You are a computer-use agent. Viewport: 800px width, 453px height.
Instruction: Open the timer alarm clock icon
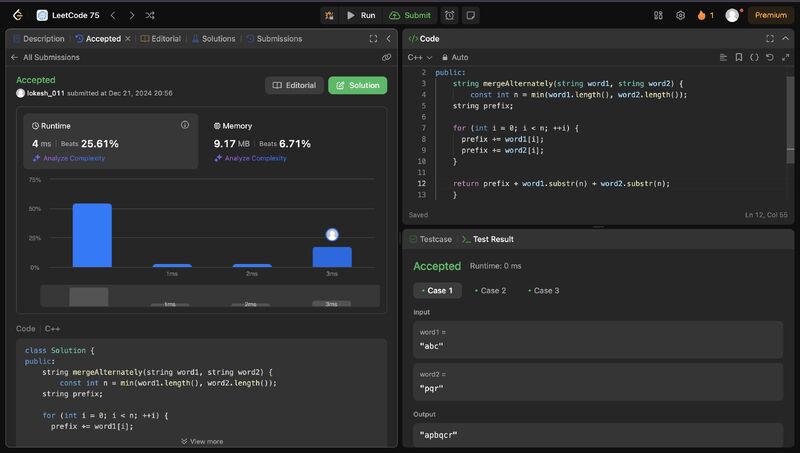[450, 15]
